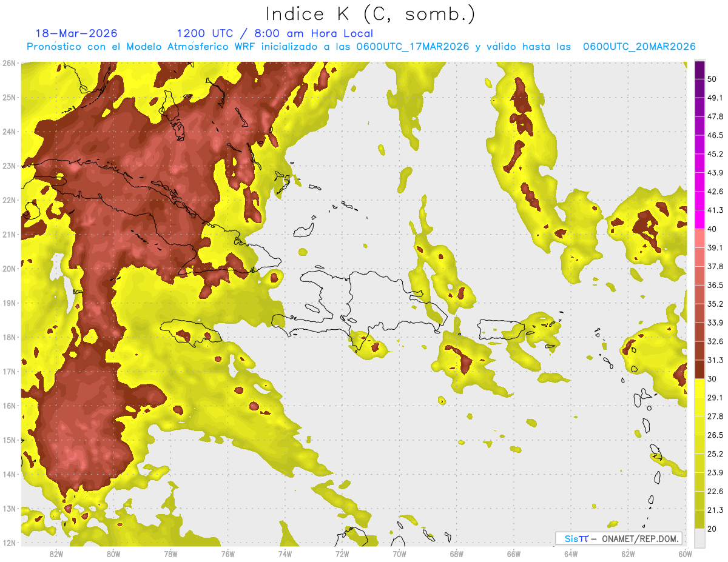Screen dimensions: 728x562
Task: Click the colorbar value 33.9
Action: coord(715,323)
